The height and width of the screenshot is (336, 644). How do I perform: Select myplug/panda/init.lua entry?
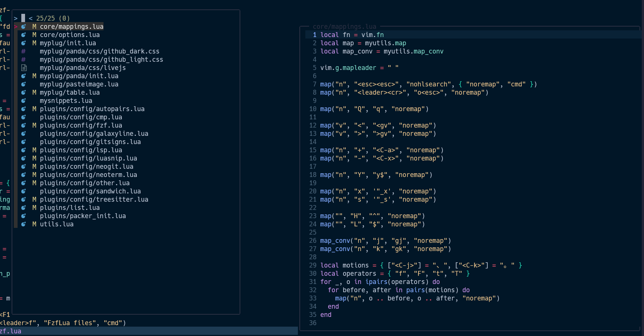click(79, 76)
